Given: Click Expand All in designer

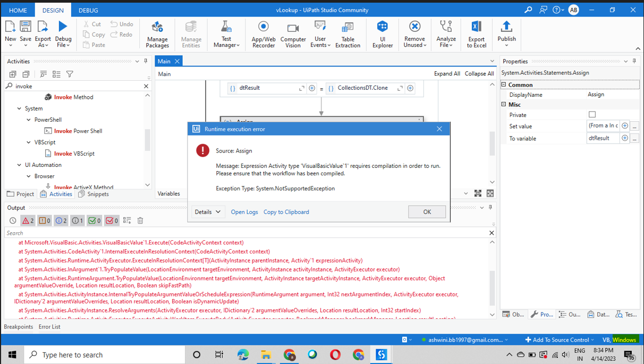Looking at the screenshot, I should pyautogui.click(x=447, y=74).
